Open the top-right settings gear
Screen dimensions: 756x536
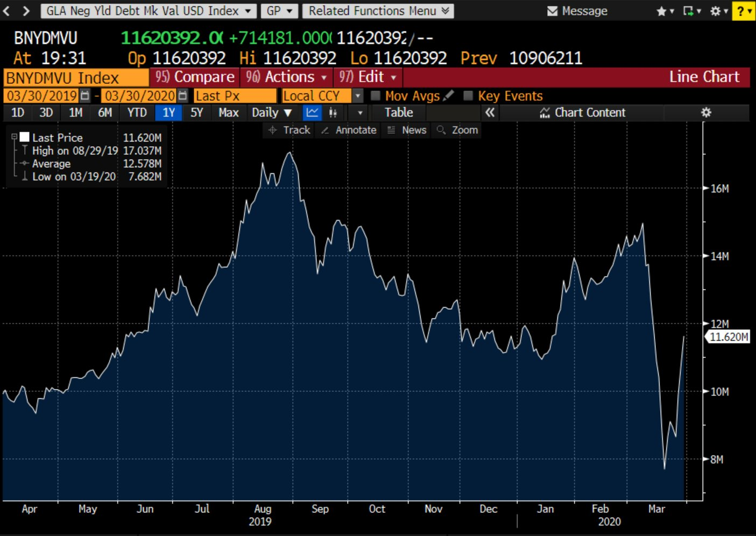coord(715,11)
